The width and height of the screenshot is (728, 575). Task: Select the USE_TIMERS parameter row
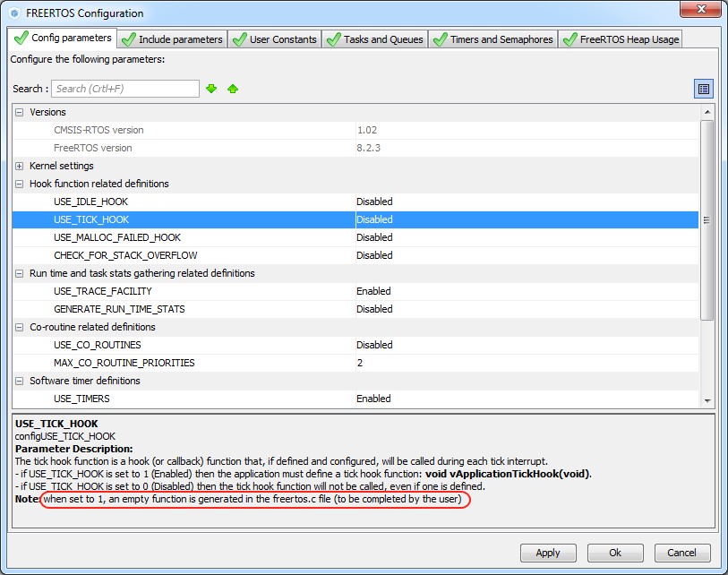(355, 399)
